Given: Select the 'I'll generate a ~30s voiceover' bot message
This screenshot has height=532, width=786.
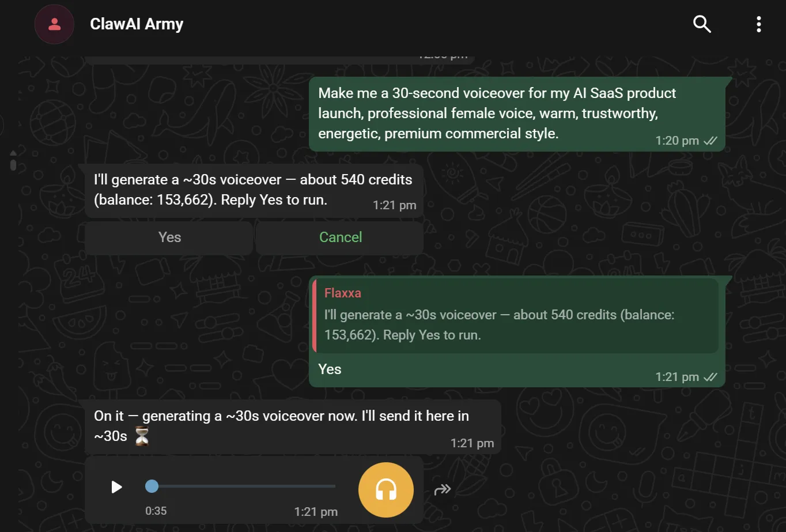Looking at the screenshot, I should 254,190.
